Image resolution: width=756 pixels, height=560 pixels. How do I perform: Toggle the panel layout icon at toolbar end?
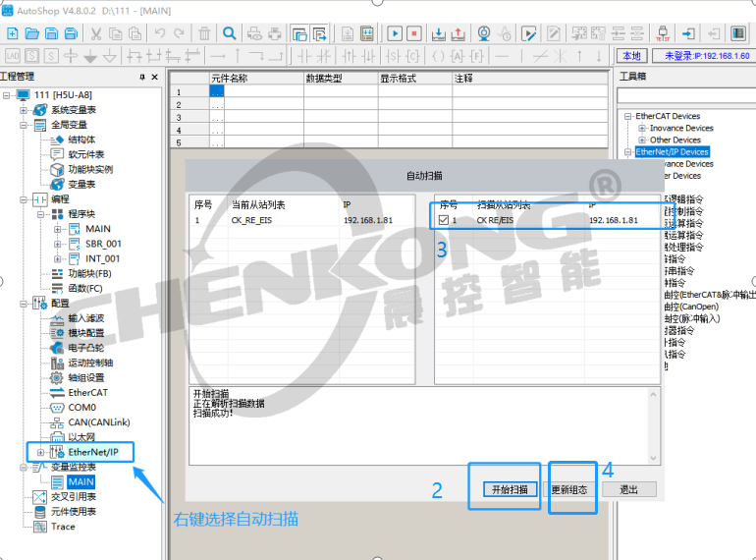(738, 33)
